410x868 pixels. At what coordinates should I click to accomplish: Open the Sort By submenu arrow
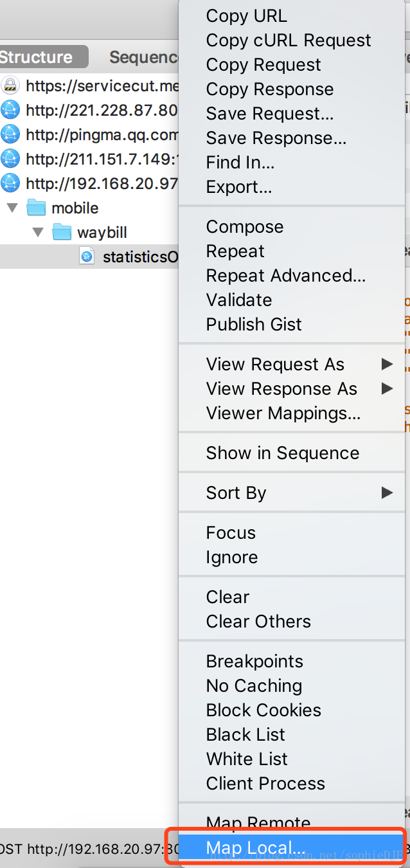(x=387, y=493)
